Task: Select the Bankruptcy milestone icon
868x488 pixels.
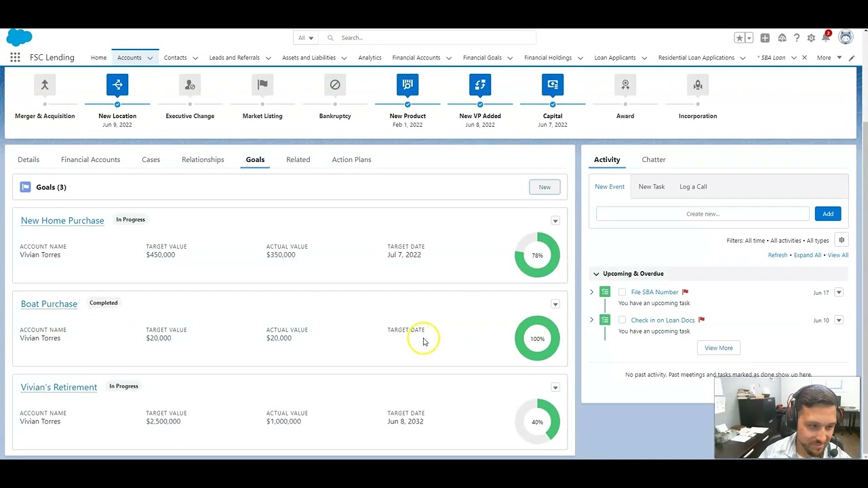Action: pyautogui.click(x=335, y=85)
